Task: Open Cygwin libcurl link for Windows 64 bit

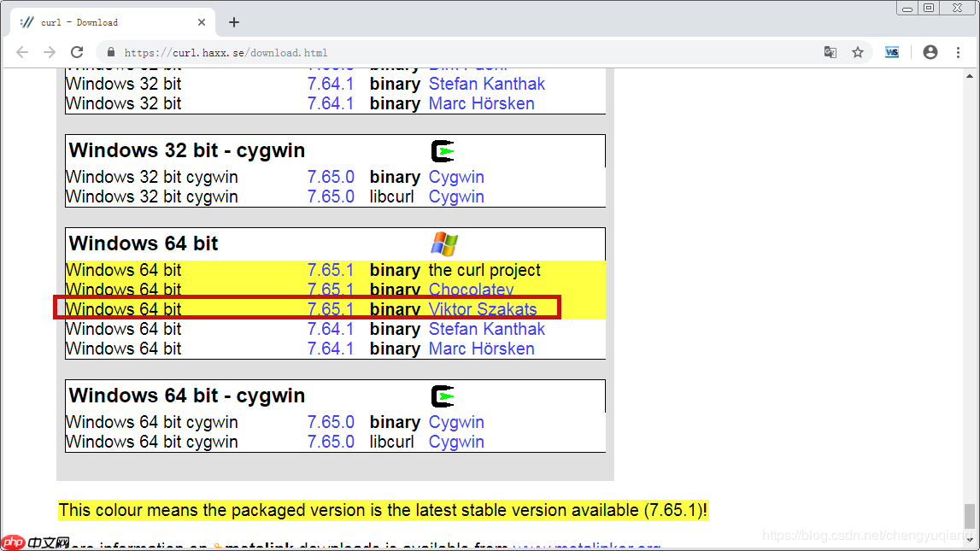Action: click(x=456, y=442)
